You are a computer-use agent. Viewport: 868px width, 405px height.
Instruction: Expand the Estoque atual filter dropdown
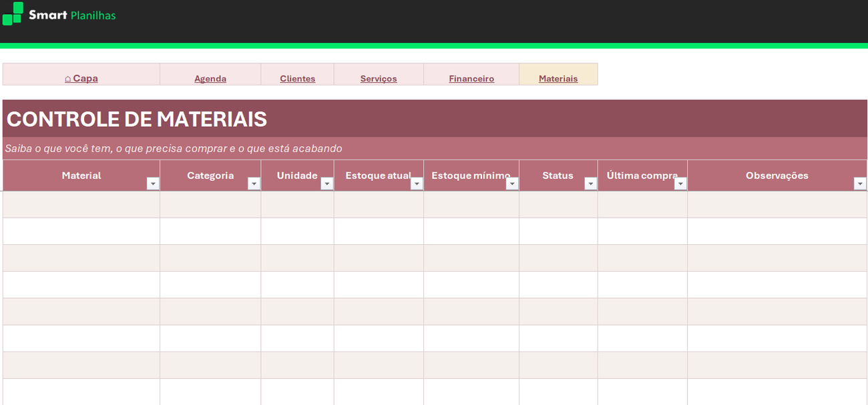[x=417, y=184]
